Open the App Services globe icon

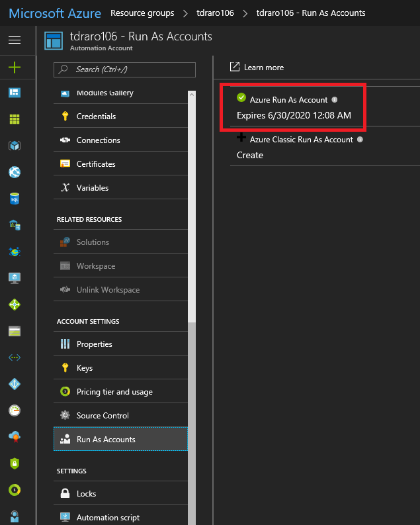[15, 172]
